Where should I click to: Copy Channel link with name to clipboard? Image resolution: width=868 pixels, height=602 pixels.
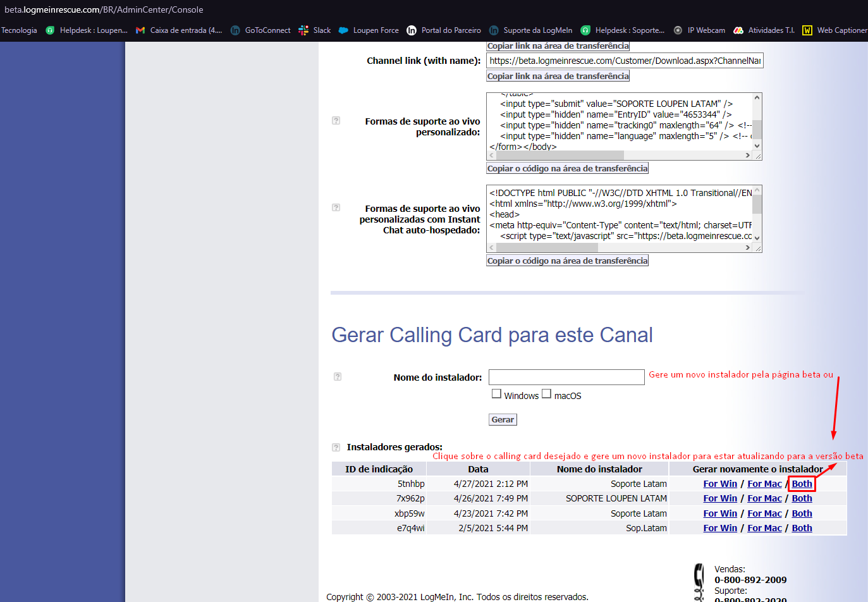pyautogui.click(x=558, y=77)
